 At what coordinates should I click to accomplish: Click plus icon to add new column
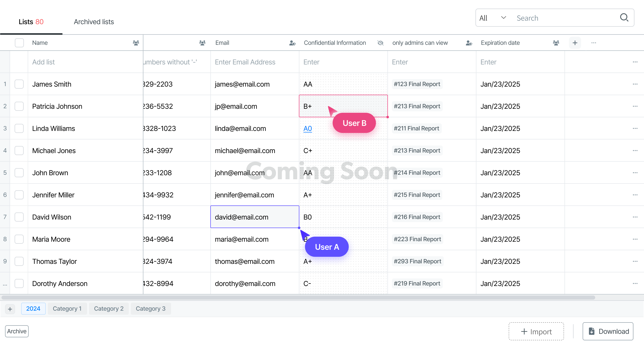575,43
